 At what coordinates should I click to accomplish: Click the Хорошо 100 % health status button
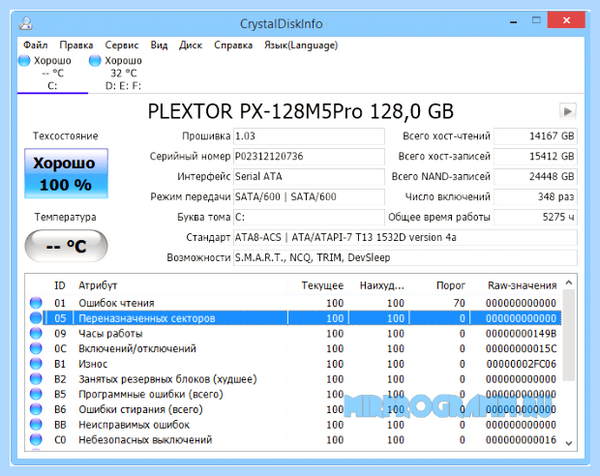[66, 173]
